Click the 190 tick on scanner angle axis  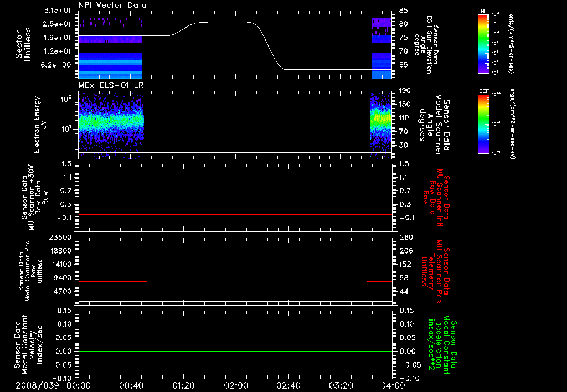pos(405,91)
